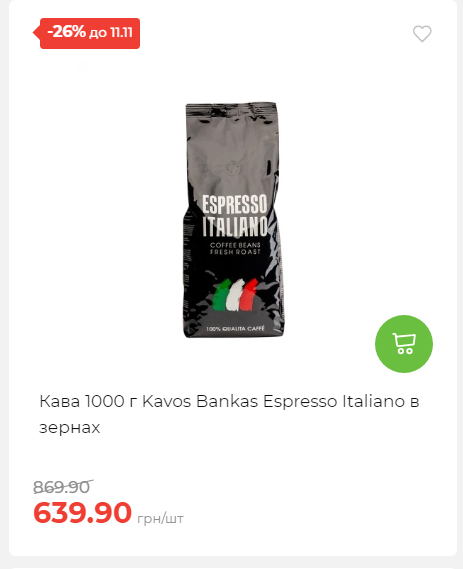Add product to cart via green button
The image size is (463, 569).
coord(404,344)
